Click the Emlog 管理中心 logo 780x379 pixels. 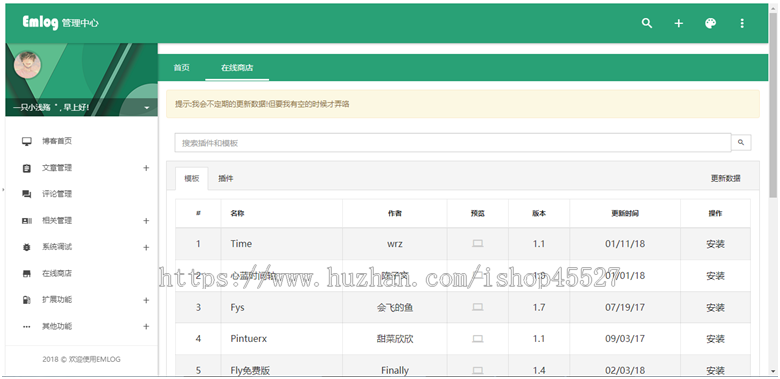60,23
